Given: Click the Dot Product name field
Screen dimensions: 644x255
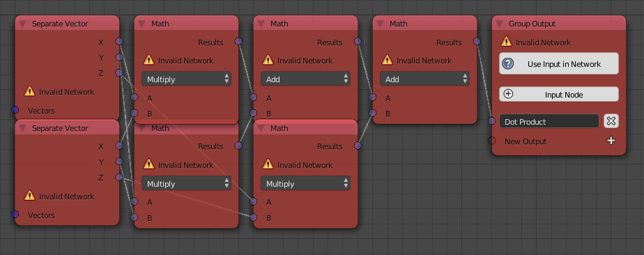Looking at the screenshot, I should coord(549,121).
